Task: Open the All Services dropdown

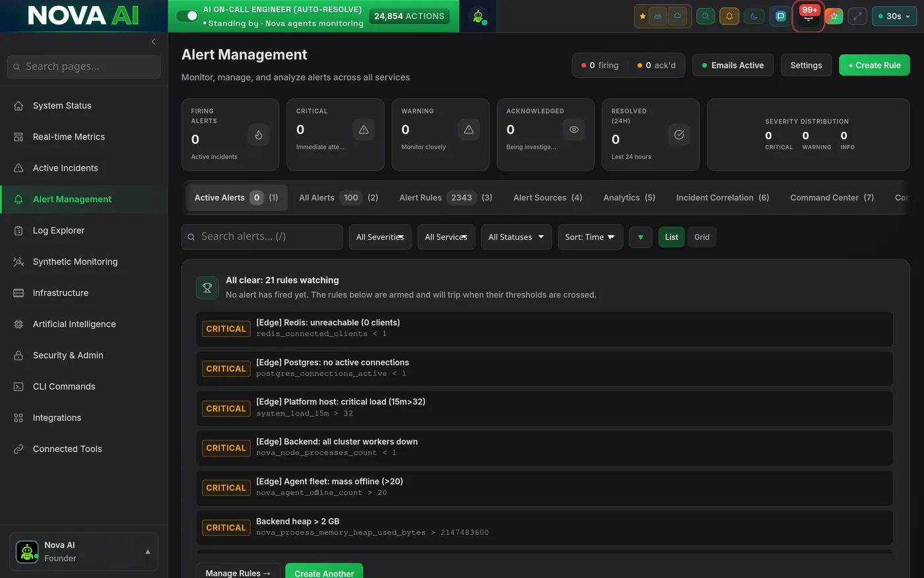Action: (446, 237)
